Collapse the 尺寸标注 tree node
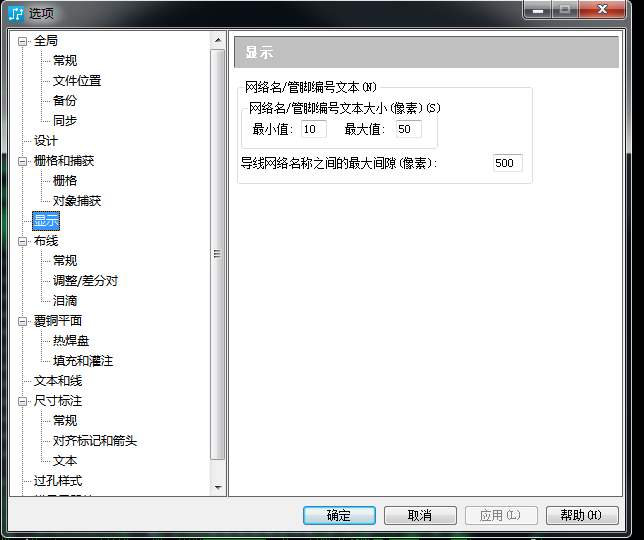 pos(23,402)
